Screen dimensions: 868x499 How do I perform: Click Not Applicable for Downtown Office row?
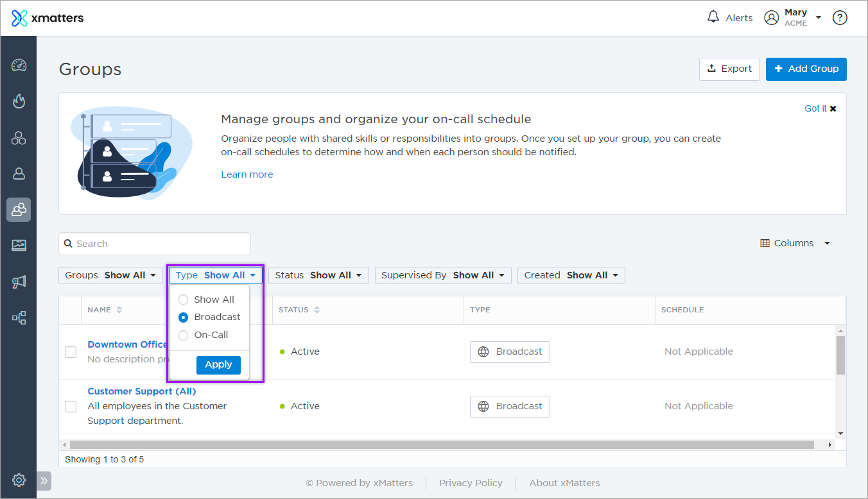tap(699, 351)
